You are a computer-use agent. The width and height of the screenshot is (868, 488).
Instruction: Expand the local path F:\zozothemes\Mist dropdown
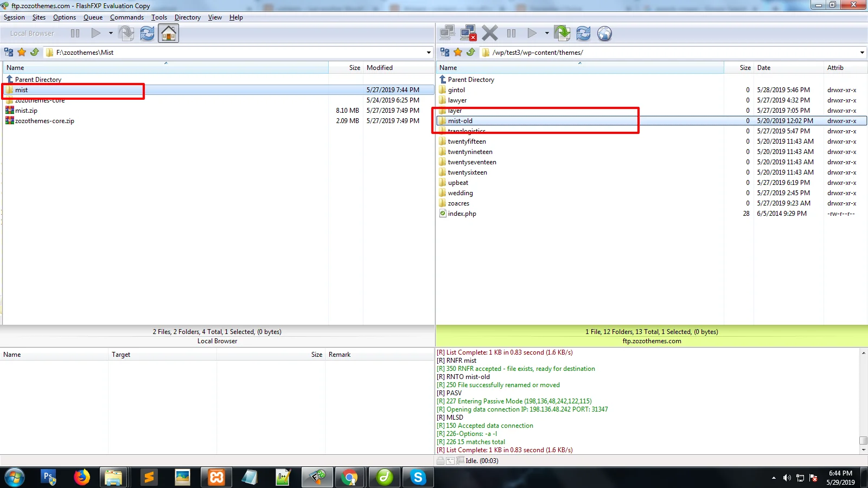(429, 53)
